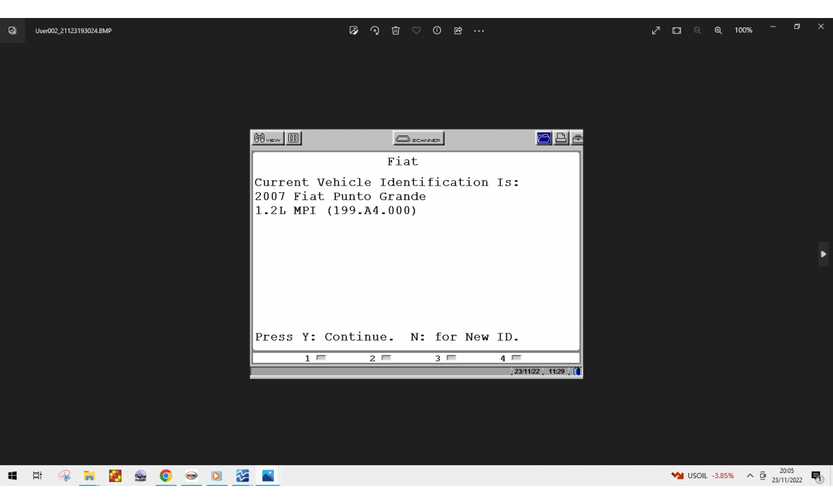Fit image to window

677,30
